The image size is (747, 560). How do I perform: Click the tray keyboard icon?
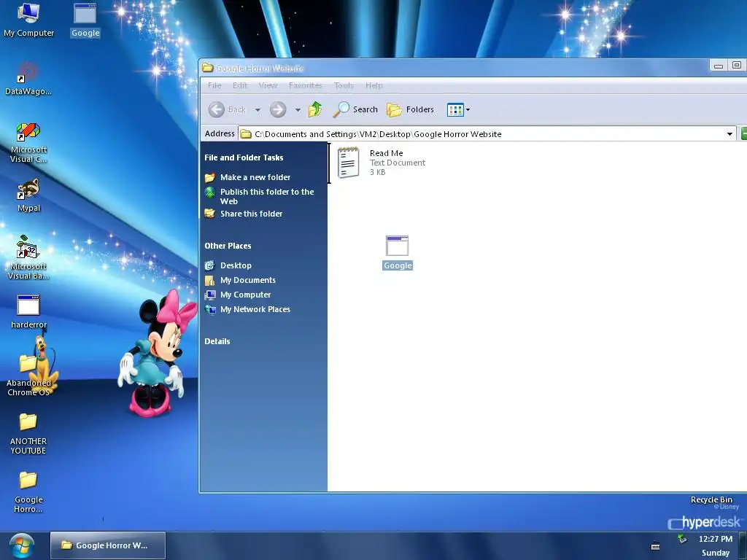pyautogui.click(x=656, y=546)
